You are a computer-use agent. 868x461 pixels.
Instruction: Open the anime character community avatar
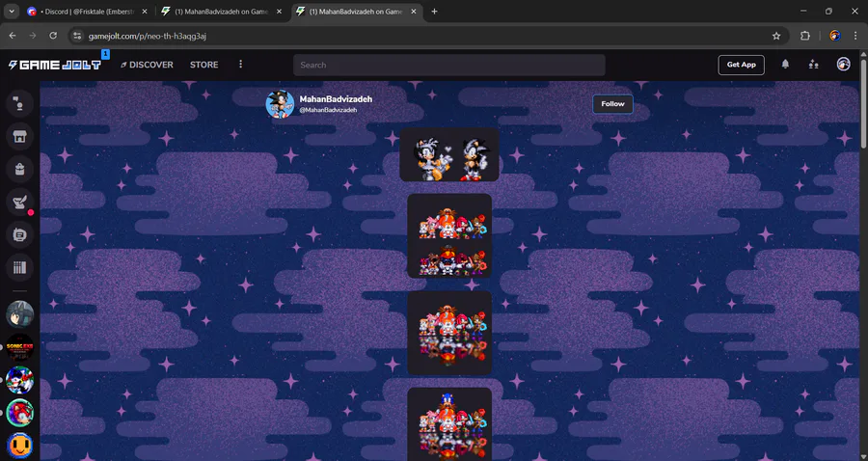pos(20,314)
